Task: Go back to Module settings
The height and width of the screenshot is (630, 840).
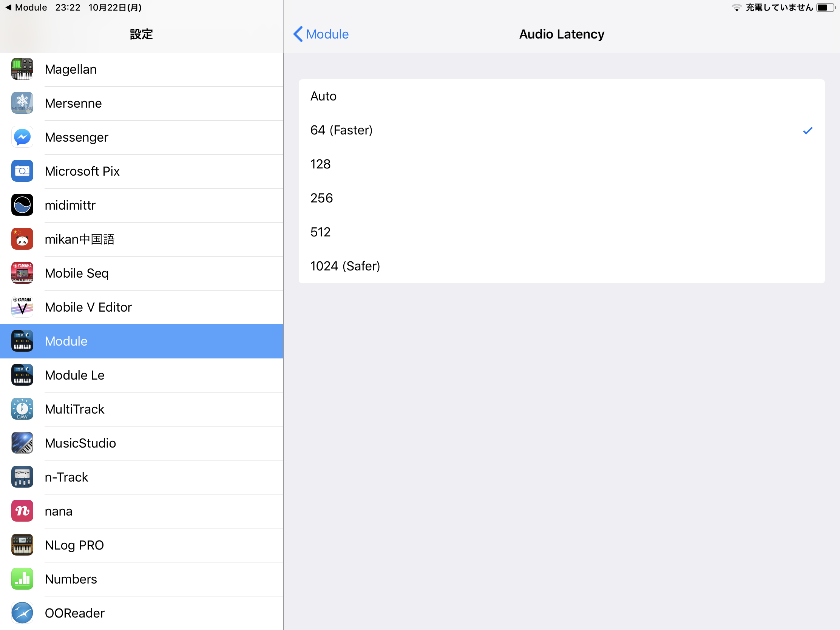Action: [x=321, y=34]
